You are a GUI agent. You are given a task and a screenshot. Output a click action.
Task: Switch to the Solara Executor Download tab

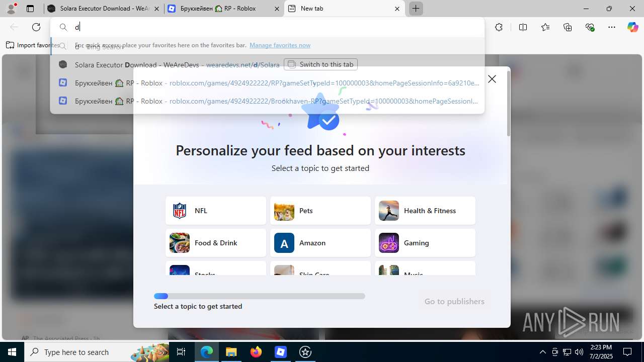click(104, 9)
